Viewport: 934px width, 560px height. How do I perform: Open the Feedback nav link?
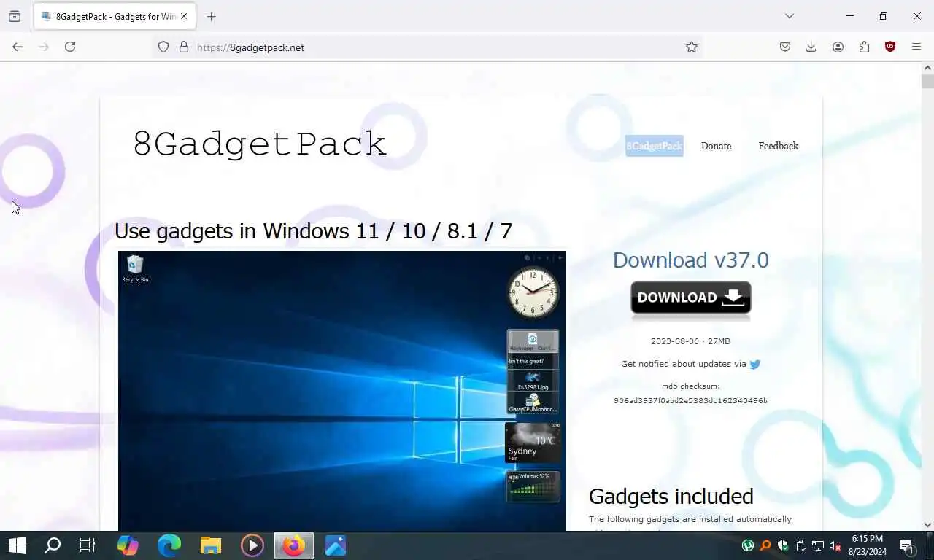[x=778, y=146]
